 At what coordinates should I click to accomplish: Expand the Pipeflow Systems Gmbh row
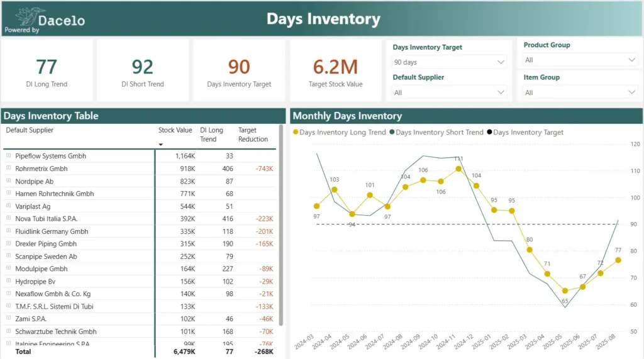[x=9, y=156]
